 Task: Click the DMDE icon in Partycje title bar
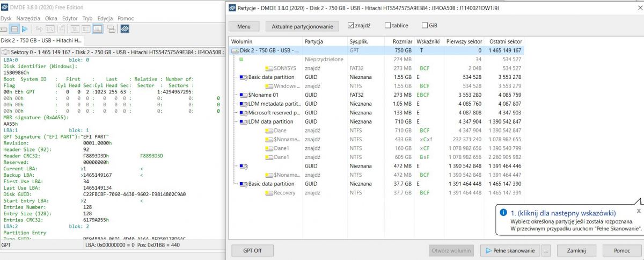point(232,9)
